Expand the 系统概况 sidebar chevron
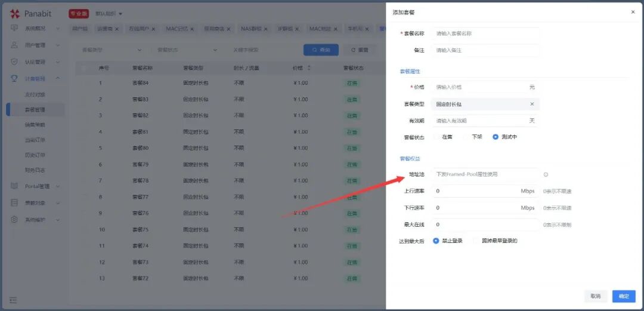Viewport: 644px width, 311px height. [x=57, y=29]
